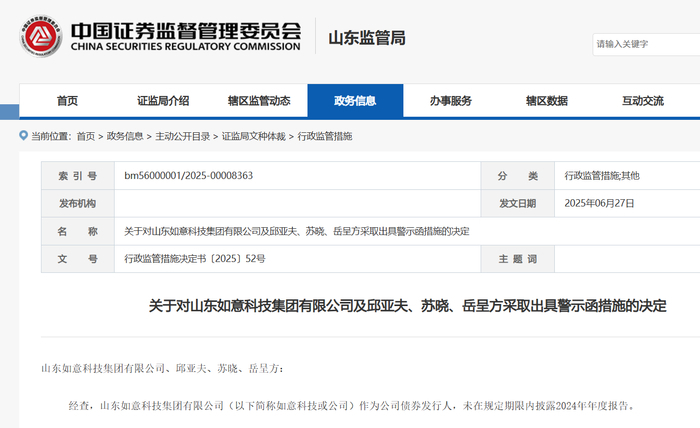The image size is (700, 428).
Task: Open the 办事服务 navigation tab
Action: [x=451, y=101]
